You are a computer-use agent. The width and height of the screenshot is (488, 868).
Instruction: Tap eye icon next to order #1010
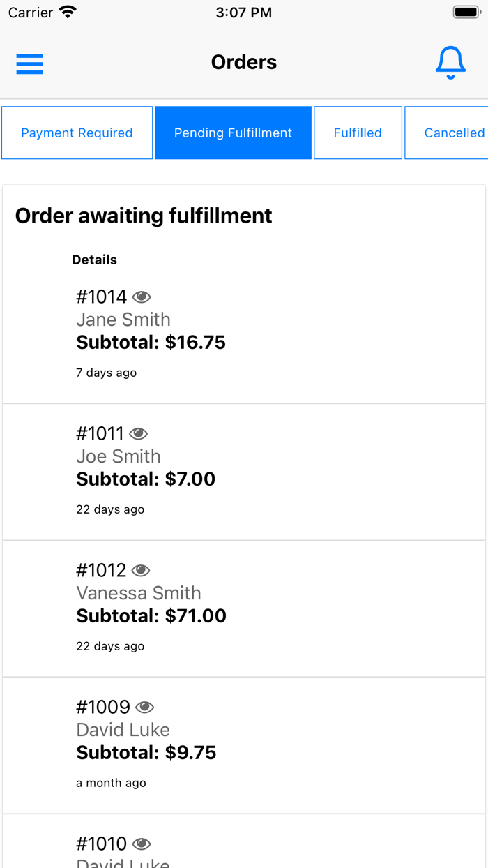142,844
